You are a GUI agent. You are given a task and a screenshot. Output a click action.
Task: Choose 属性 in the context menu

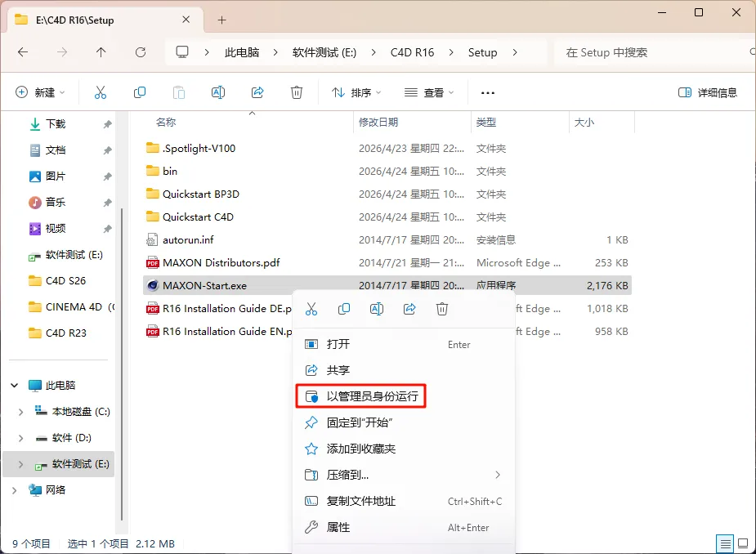tap(404, 528)
